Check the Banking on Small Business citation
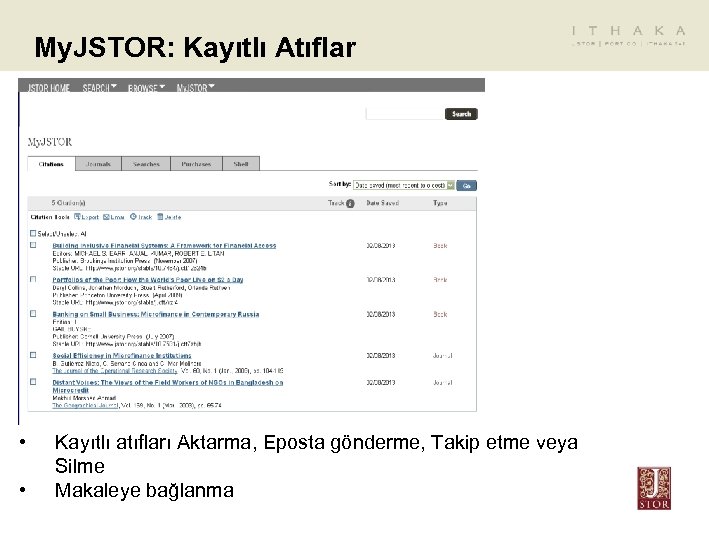This screenshot has width=709, height=540. pos(33,313)
